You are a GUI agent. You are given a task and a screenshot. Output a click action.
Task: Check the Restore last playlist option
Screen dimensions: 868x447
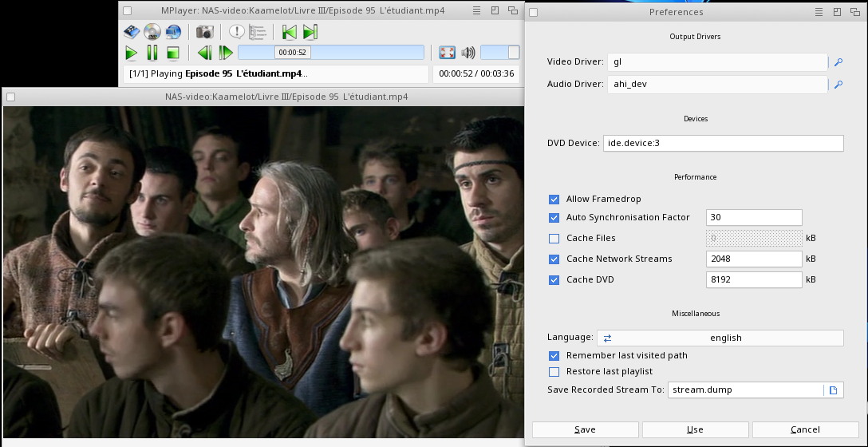(554, 371)
